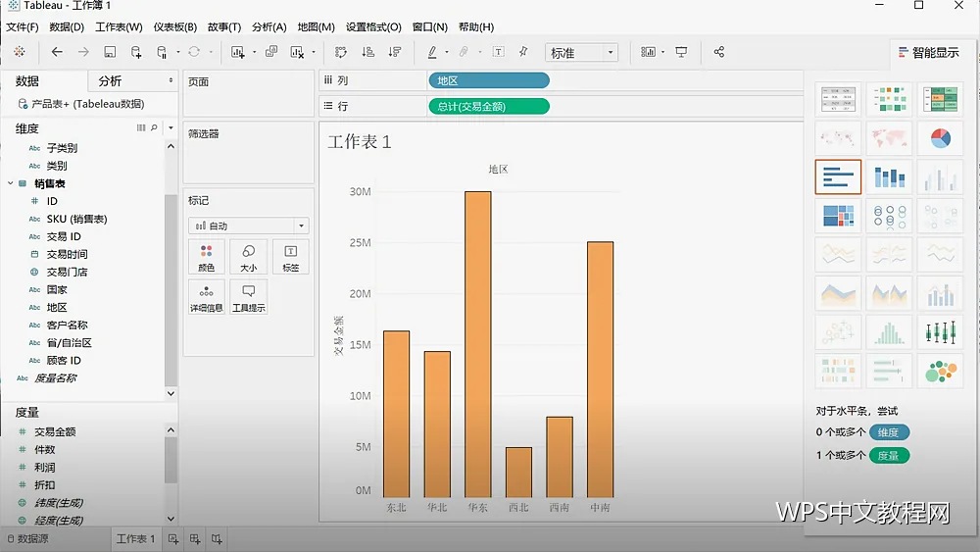Click the share workbook icon
This screenshot has height=552, width=980.
click(x=718, y=52)
